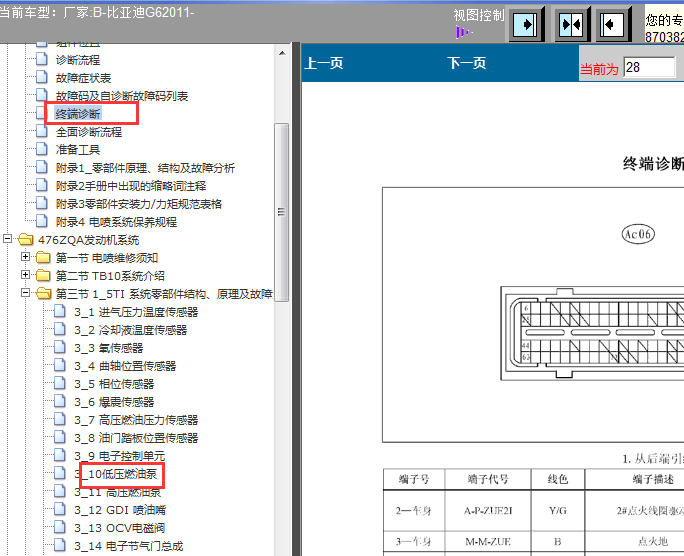
Task: Go to previous page 上一页
Action: pos(324,63)
